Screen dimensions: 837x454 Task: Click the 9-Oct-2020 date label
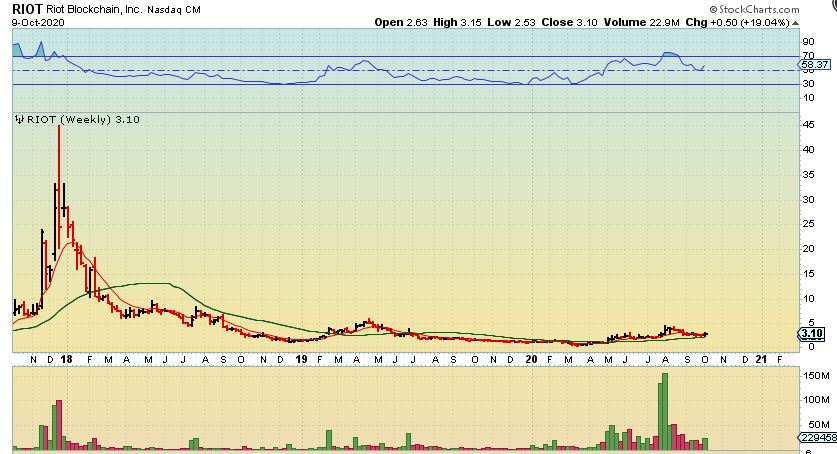(x=38, y=22)
